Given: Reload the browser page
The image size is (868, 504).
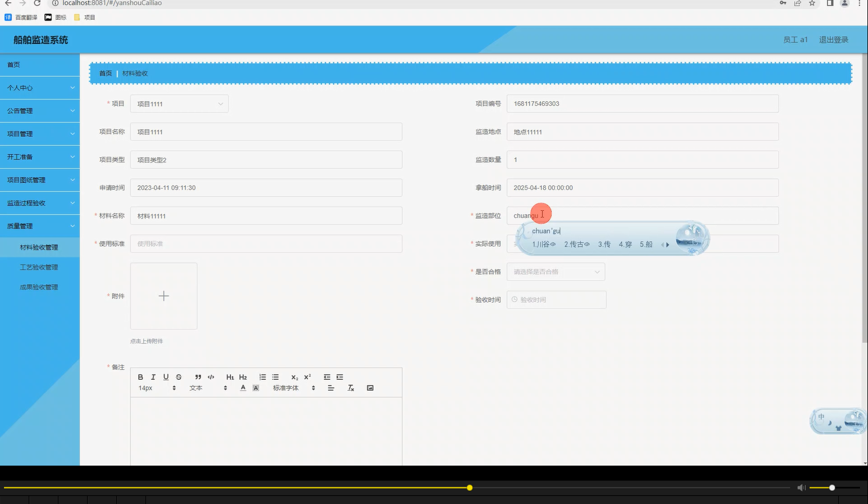Looking at the screenshot, I should point(37,3).
